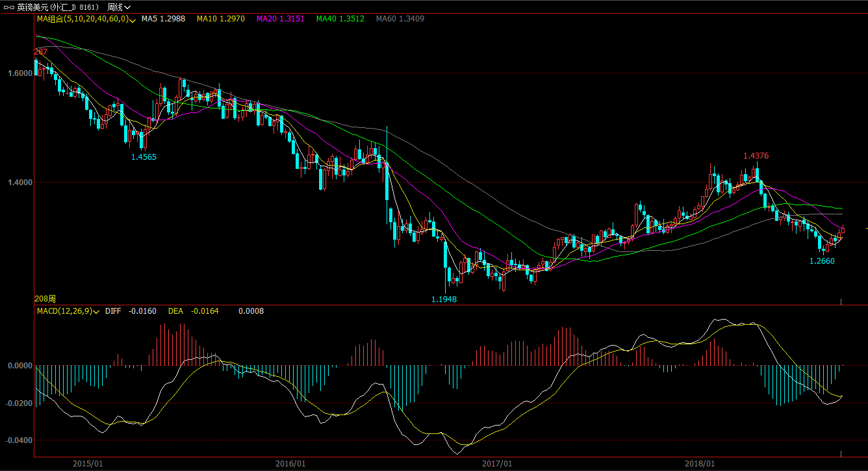
Task: Click the chain link icon beside 英镑美元
Action: click(x=9, y=6)
